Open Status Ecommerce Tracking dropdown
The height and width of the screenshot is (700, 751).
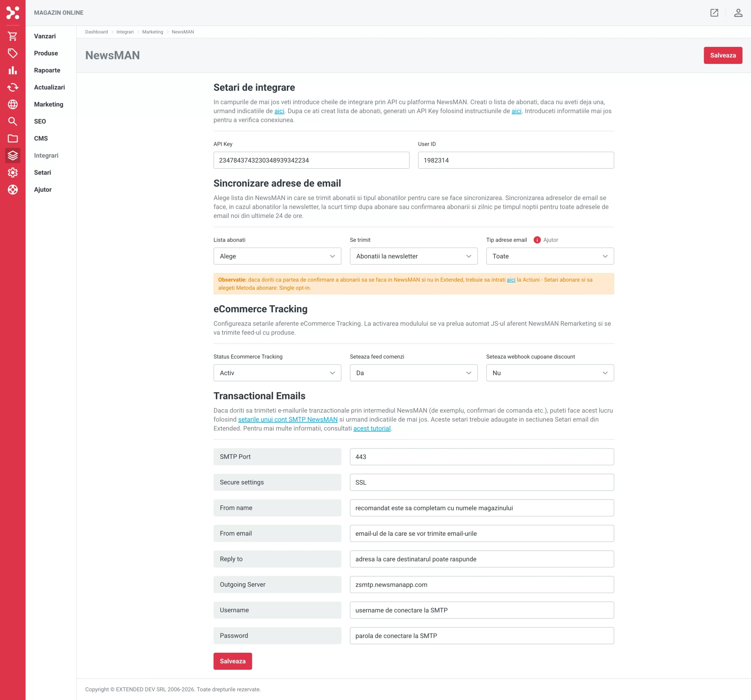(277, 373)
